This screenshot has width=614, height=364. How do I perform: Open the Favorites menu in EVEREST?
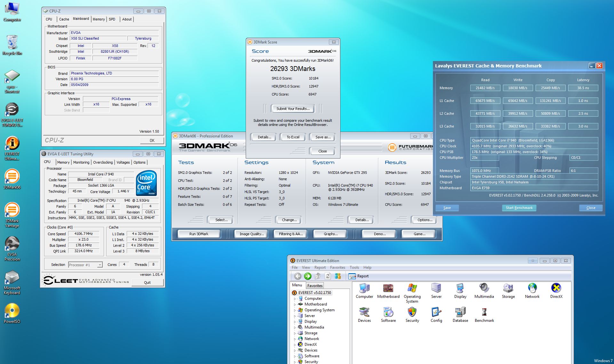coord(338,267)
